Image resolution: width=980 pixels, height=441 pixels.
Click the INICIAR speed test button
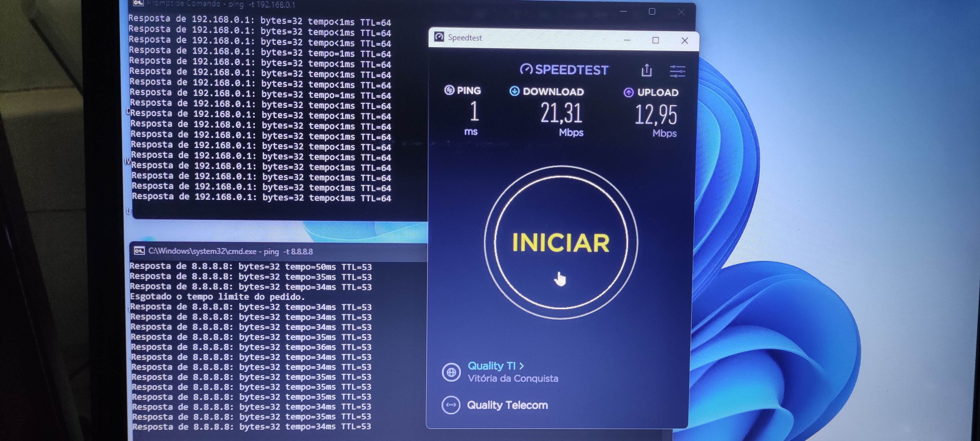click(x=560, y=242)
